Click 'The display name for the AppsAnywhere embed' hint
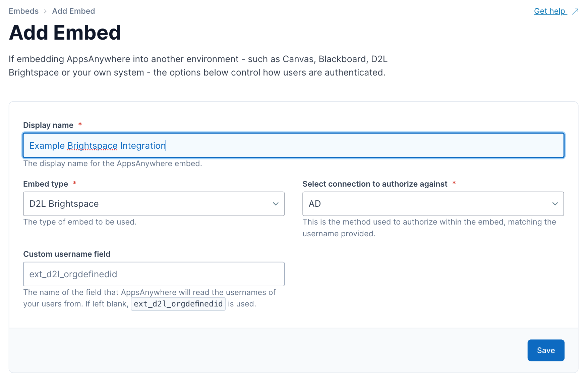588x384 pixels. pos(113,163)
